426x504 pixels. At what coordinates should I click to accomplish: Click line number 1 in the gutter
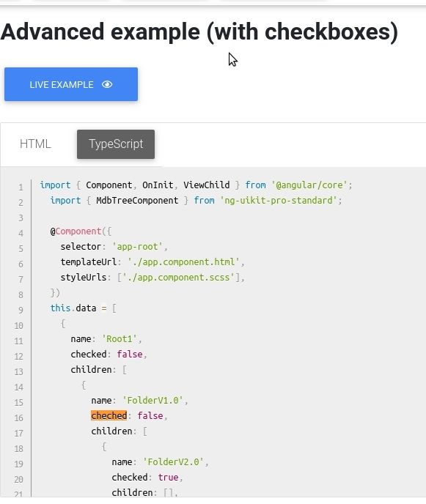tap(21, 187)
